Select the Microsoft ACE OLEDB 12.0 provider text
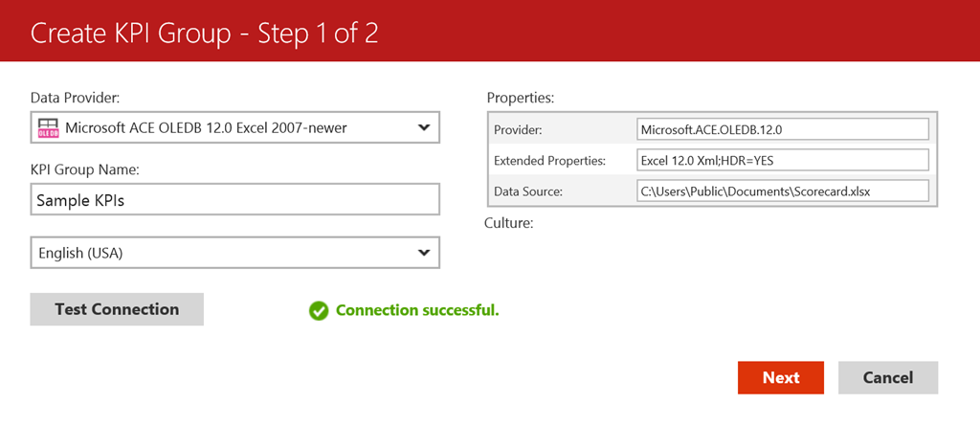The height and width of the screenshot is (427, 980). [x=205, y=127]
